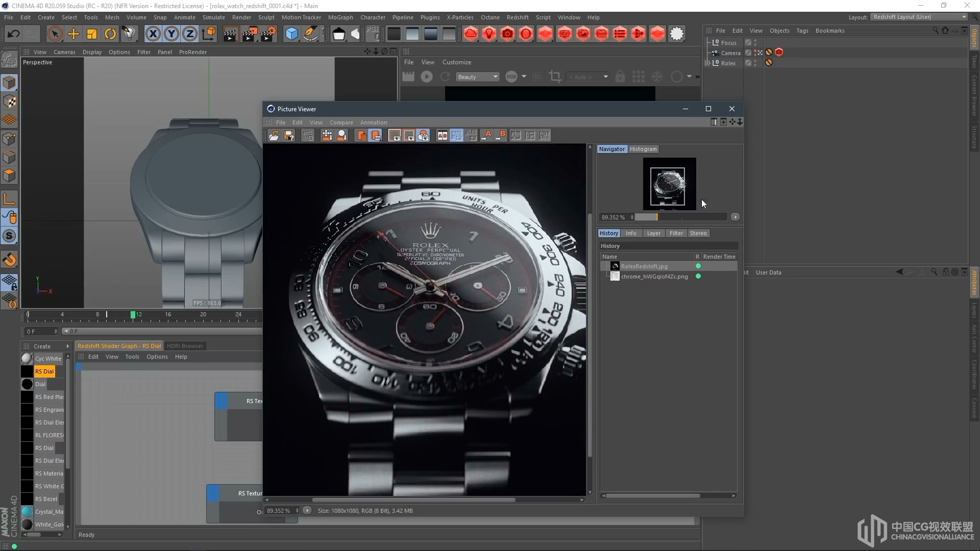Click Render View clapperboard icon
Screen dimensions: 980x551
click(x=231, y=34)
